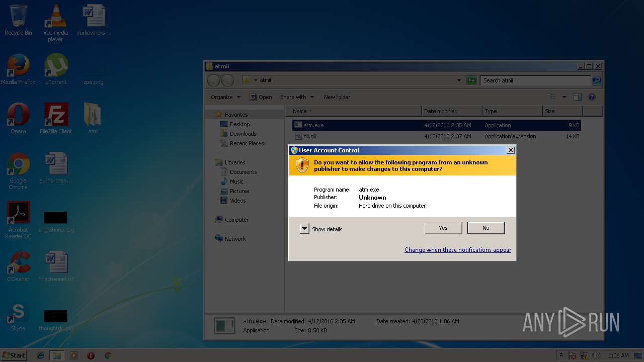Sort files by Name column
644x362 pixels.
(x=354, y=111)
